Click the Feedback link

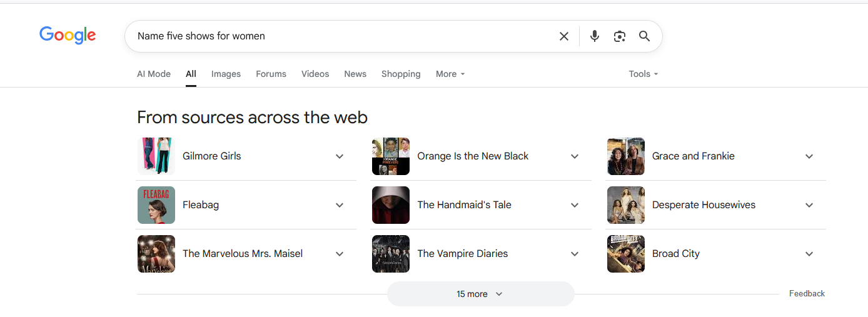pyautogui.click(x=807, y=293)
